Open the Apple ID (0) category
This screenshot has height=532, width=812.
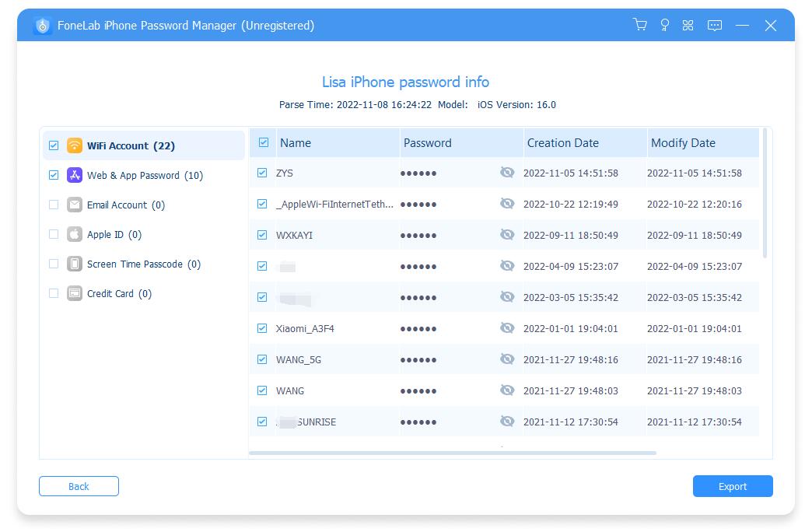(143, 234)
